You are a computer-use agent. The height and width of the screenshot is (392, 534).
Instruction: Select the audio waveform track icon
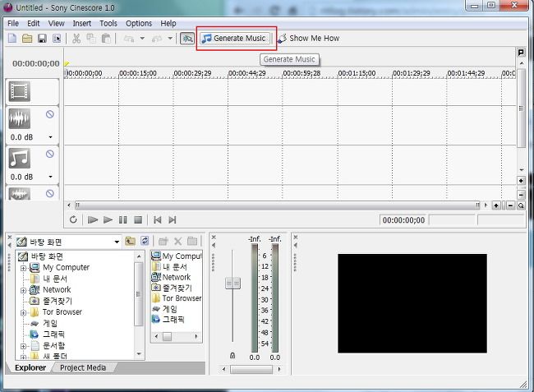(x=20, y=118)
